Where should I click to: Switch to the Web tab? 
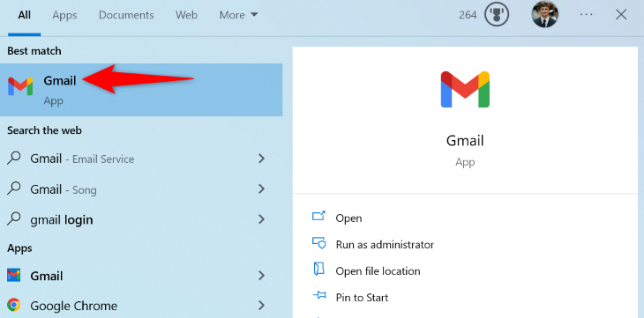pyautogui.click(x=186, y=15)
